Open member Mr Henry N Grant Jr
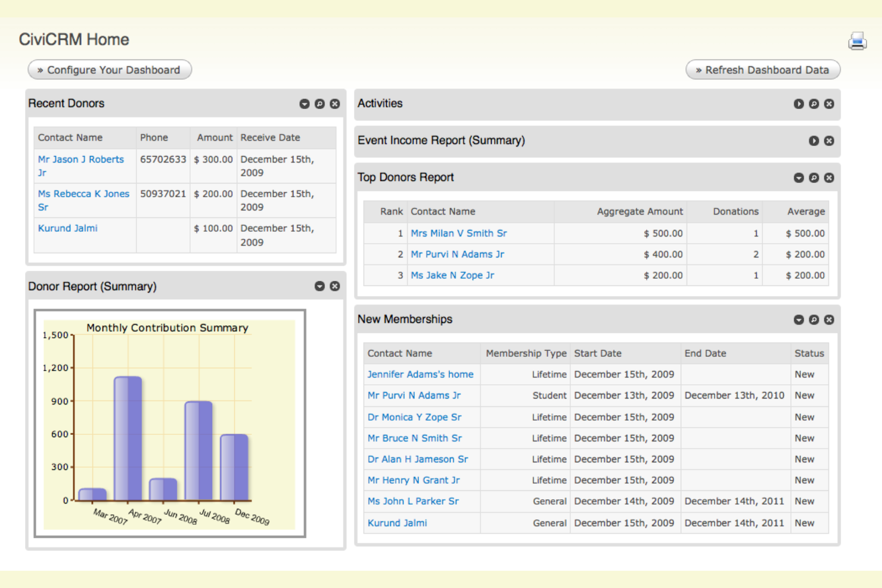 pyautogui.click(x=413, y=480)
